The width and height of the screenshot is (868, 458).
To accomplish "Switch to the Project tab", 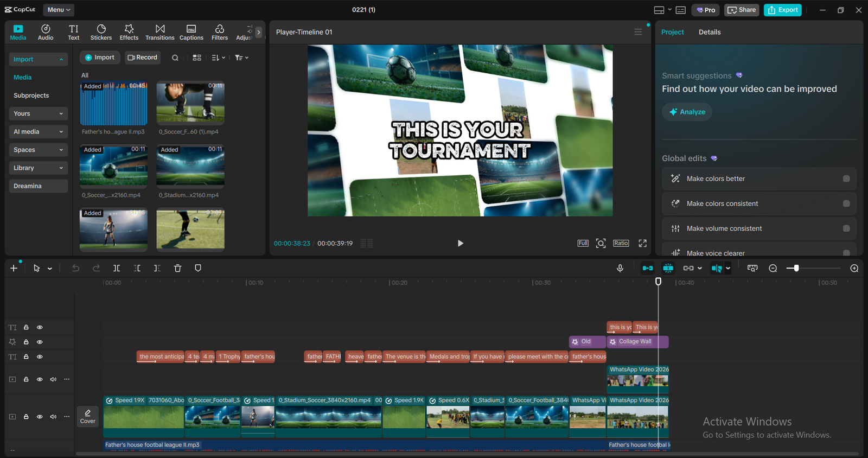I will [673, 32].
